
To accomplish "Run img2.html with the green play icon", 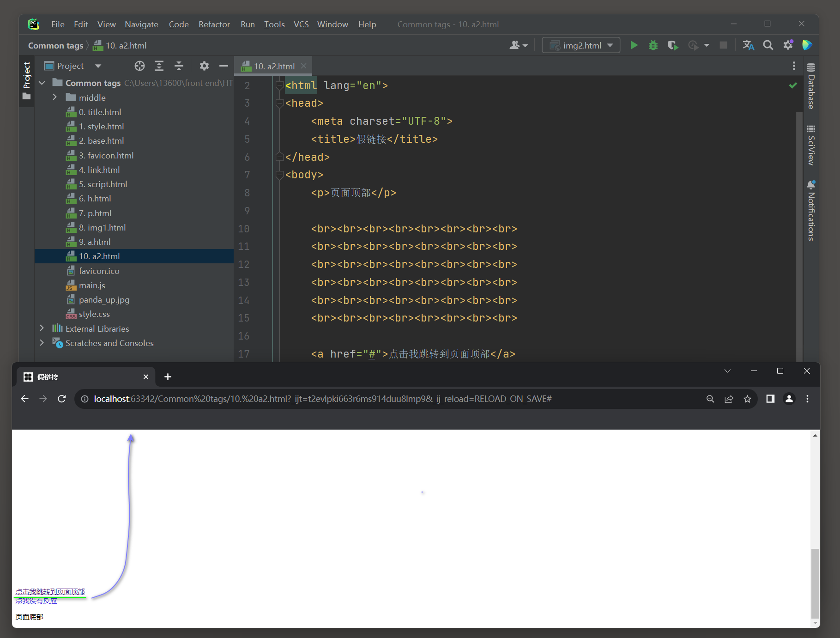I will tap(634, 45).
